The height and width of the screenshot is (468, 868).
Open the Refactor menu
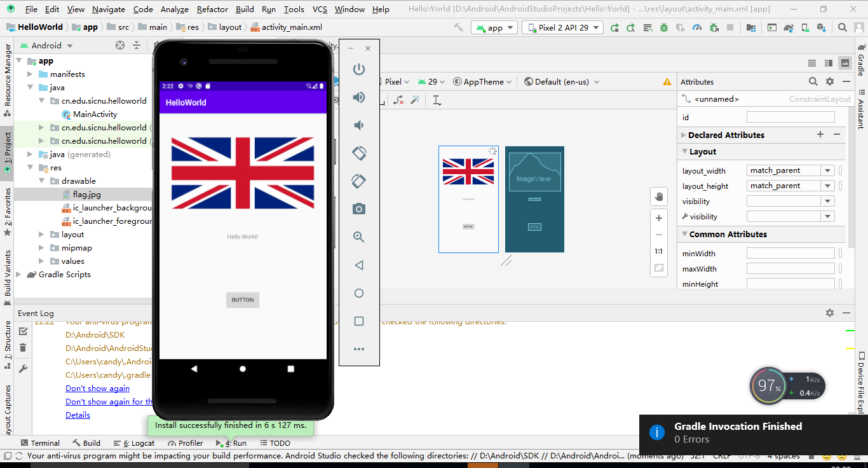click(x=212, y=9)
